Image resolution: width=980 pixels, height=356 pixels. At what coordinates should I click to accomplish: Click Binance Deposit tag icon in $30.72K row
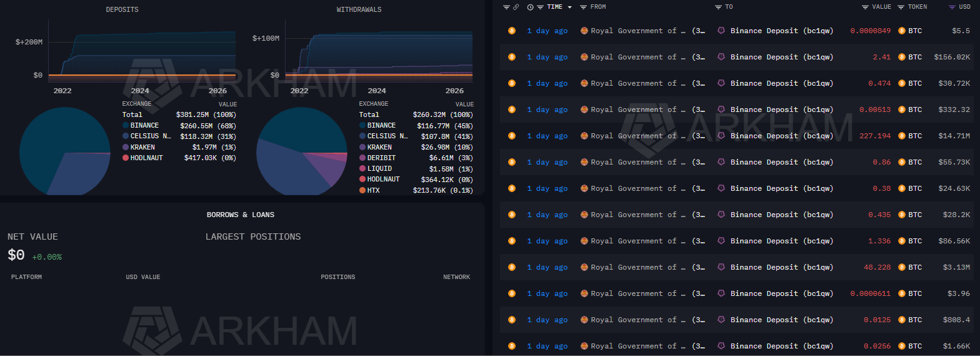721,83
